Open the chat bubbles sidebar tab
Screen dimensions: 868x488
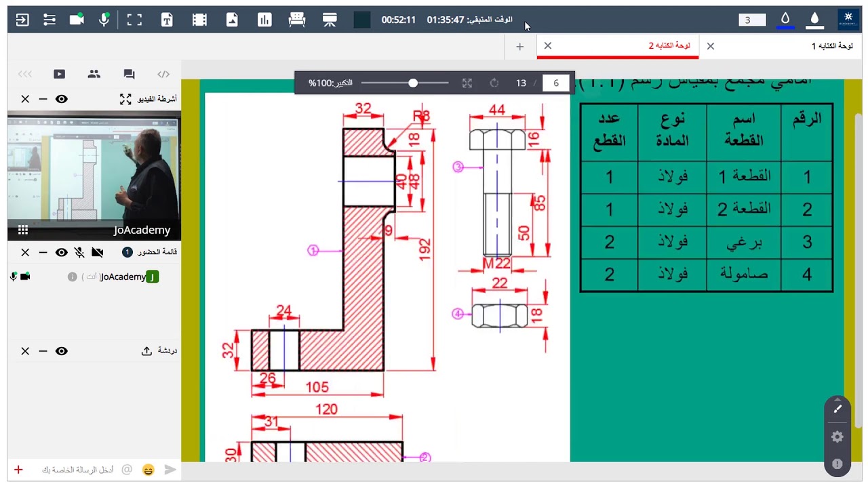tap(129, 74)
